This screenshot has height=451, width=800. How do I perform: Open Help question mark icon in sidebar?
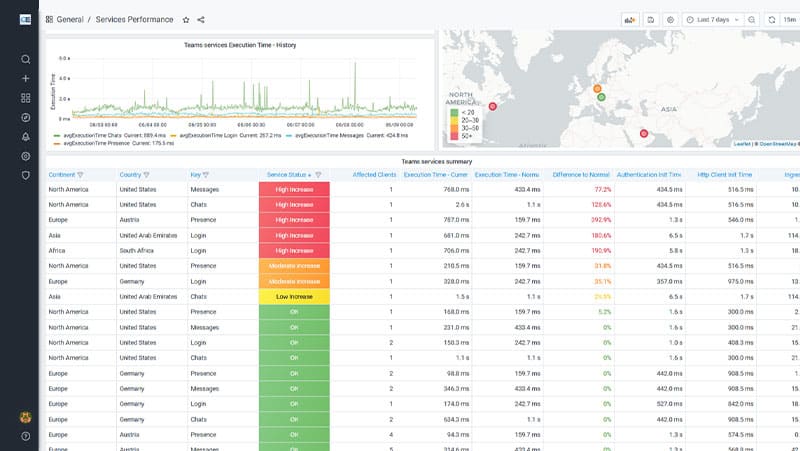click(26, 436)
